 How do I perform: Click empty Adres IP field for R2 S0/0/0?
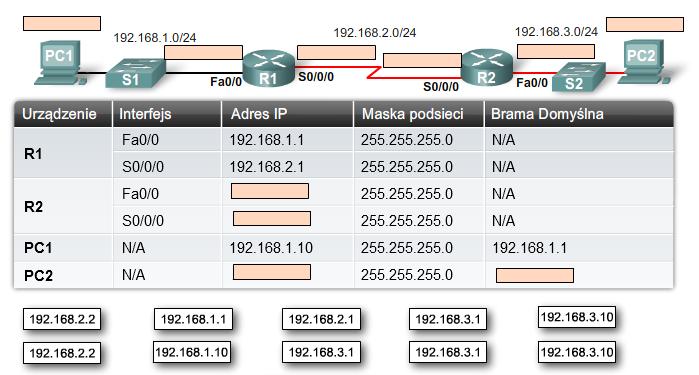point(272,218)
